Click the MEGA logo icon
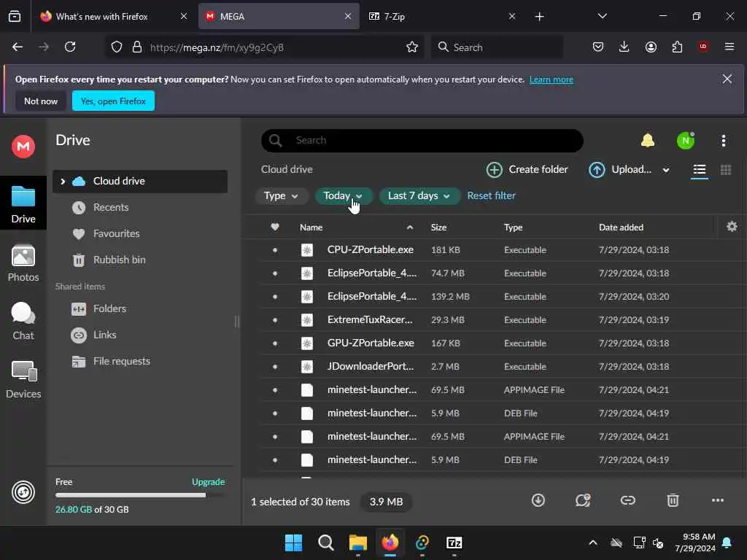 coord(23,146)
